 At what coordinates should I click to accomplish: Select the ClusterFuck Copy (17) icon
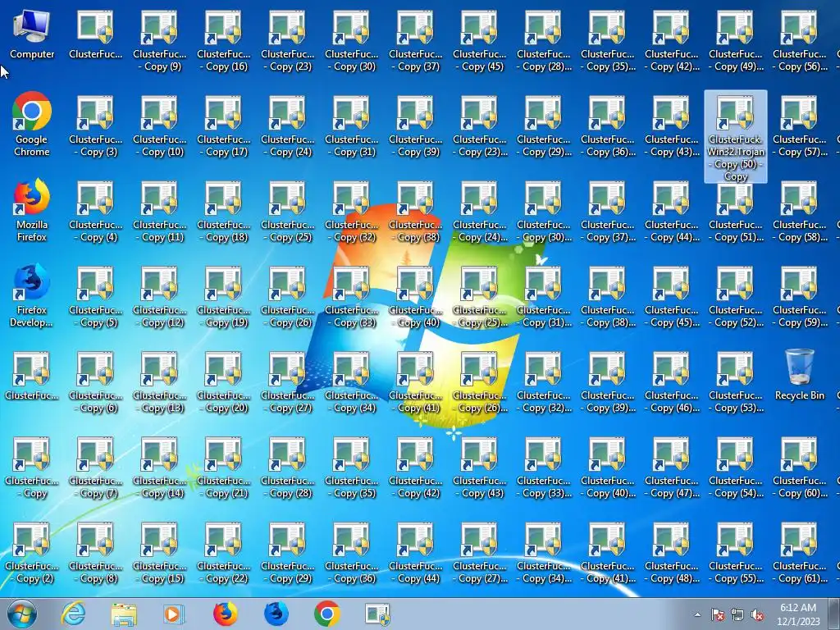[223, 126]
